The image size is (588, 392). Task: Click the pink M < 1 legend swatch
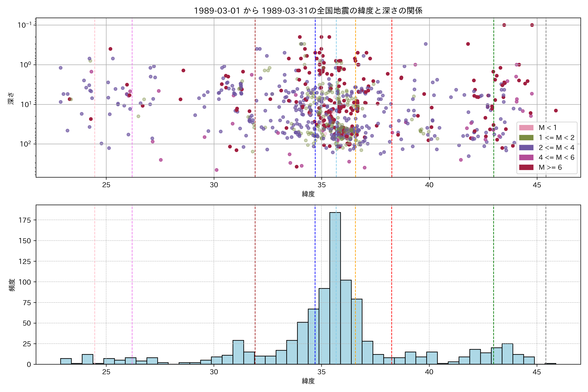[x=526, y=128]
